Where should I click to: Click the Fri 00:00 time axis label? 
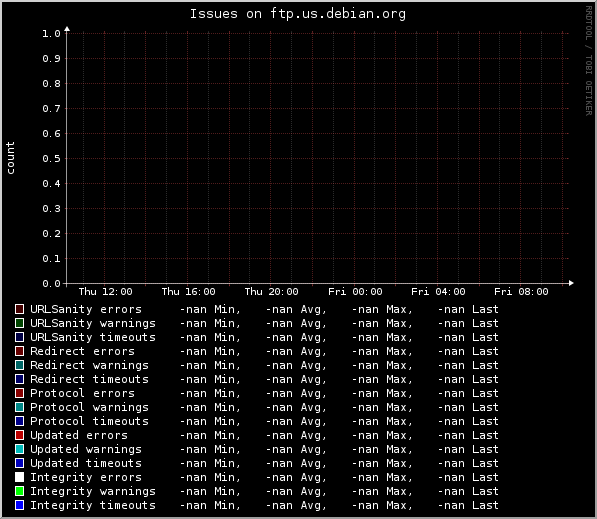tap(355, 292)
